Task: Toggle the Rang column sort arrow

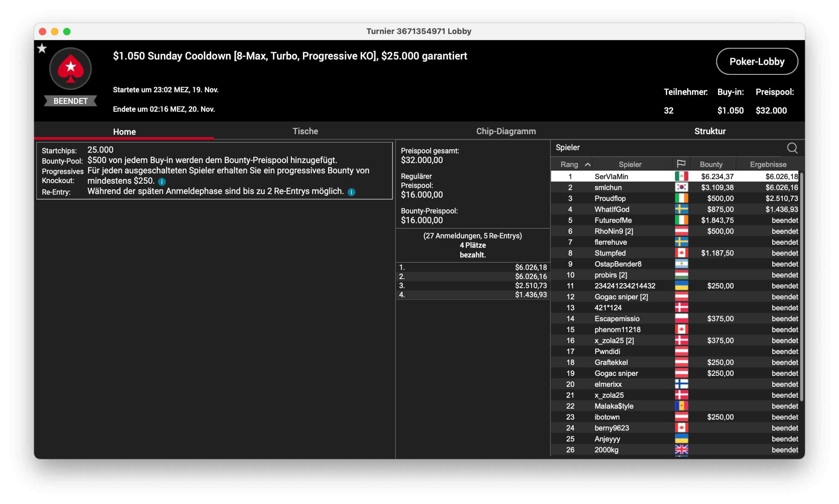Action: click(588, 164)
